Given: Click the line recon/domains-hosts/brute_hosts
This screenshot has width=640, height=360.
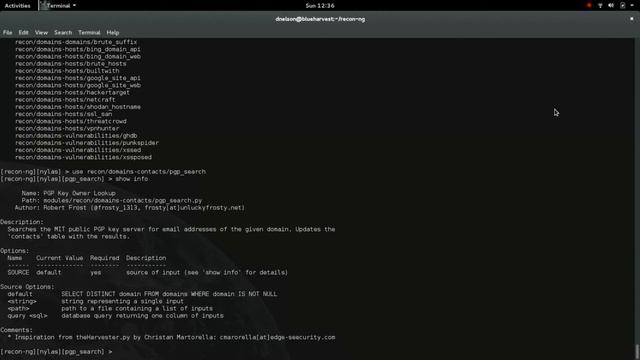Looking at the screenshot, I should click(71, 64).
